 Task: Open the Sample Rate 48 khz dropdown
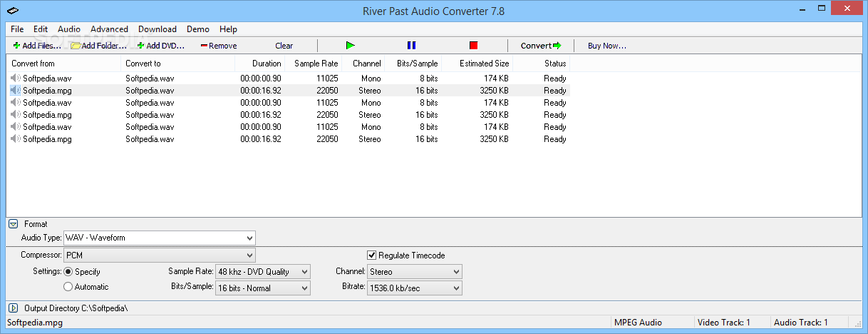point(262,272)
